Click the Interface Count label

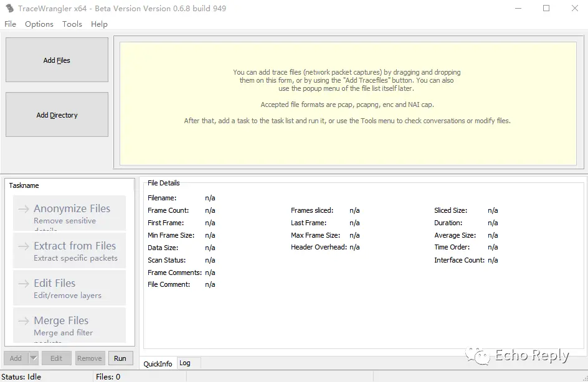click(460, 260)
